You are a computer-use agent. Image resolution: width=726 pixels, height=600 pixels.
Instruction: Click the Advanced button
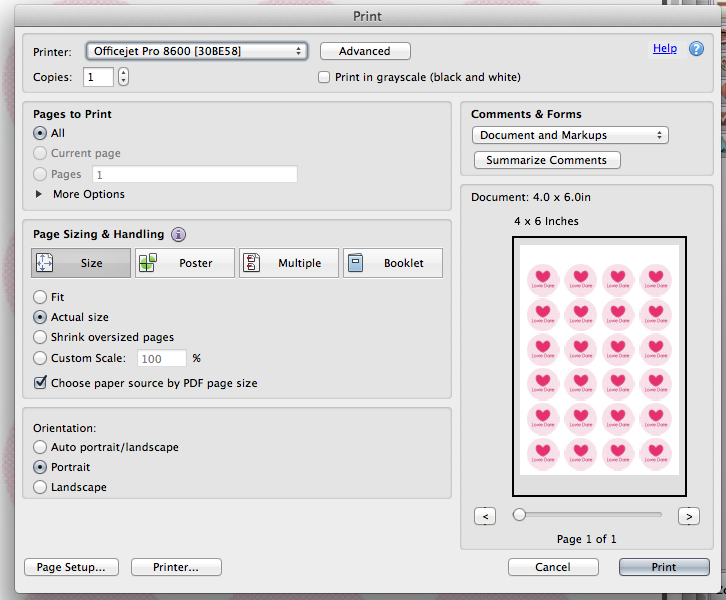365,51
